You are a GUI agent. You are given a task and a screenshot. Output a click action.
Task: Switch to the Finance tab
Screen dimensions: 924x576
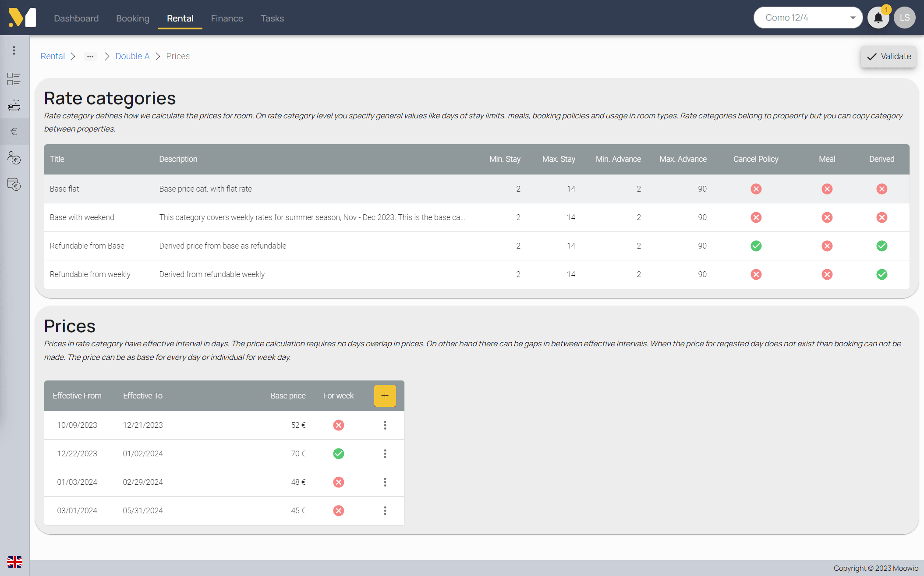click(x=227, y=18)
